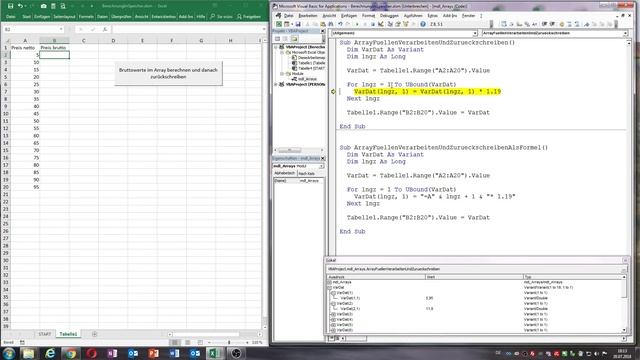640x360 pixels.
Task: Click the Find binoculars icon in VBA toolbar
Action: point(331,24)
